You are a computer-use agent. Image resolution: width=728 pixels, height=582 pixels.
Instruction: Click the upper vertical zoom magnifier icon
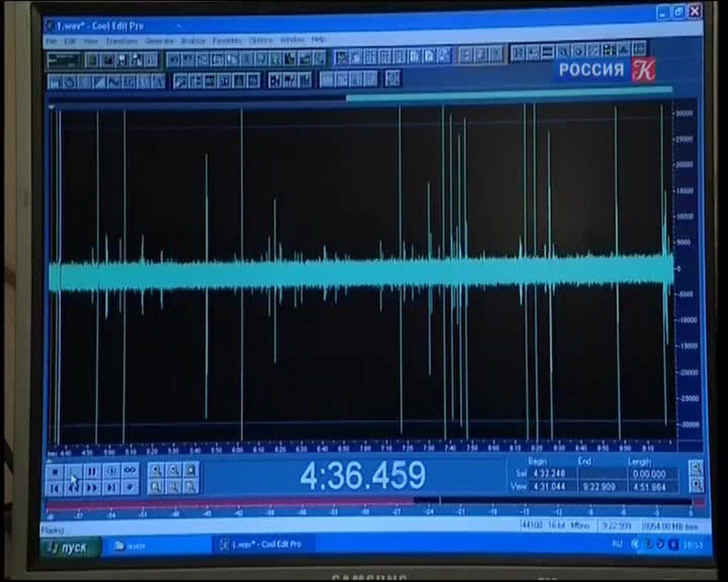[696, 469]
